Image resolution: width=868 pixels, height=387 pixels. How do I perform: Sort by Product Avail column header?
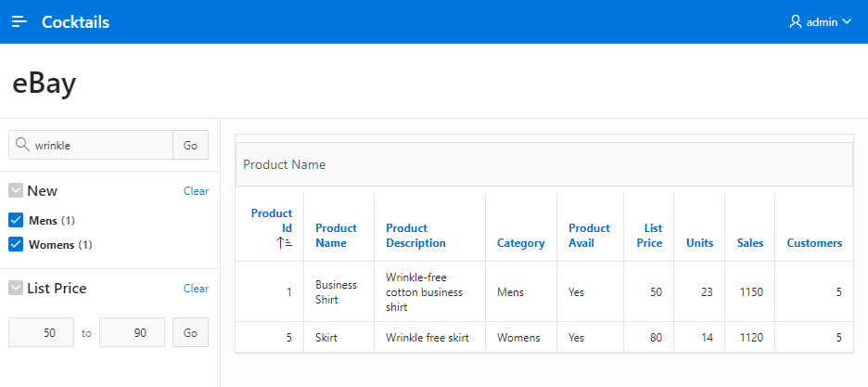pyautogui.click(x=589, y=236)
